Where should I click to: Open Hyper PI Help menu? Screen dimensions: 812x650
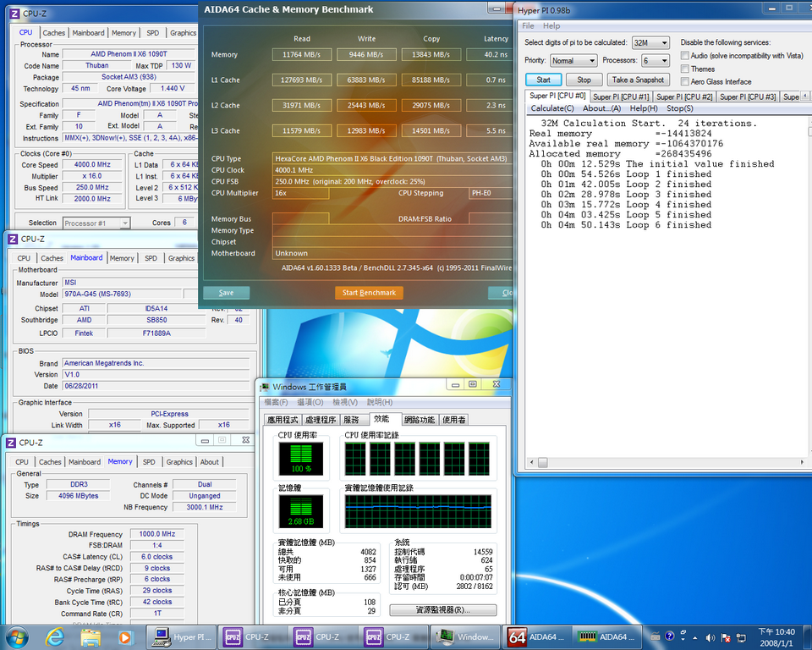coord(551,26)
